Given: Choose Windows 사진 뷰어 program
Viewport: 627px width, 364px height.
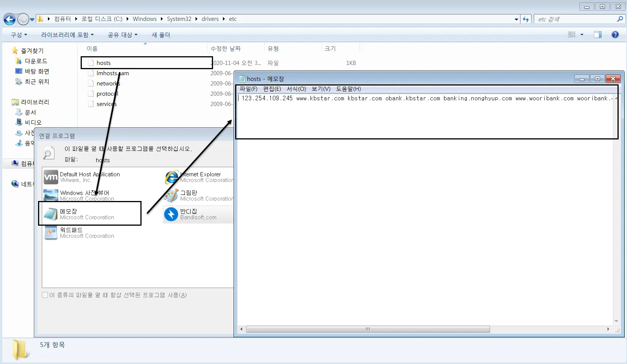Looking at the screenshot, I should 79,196.
